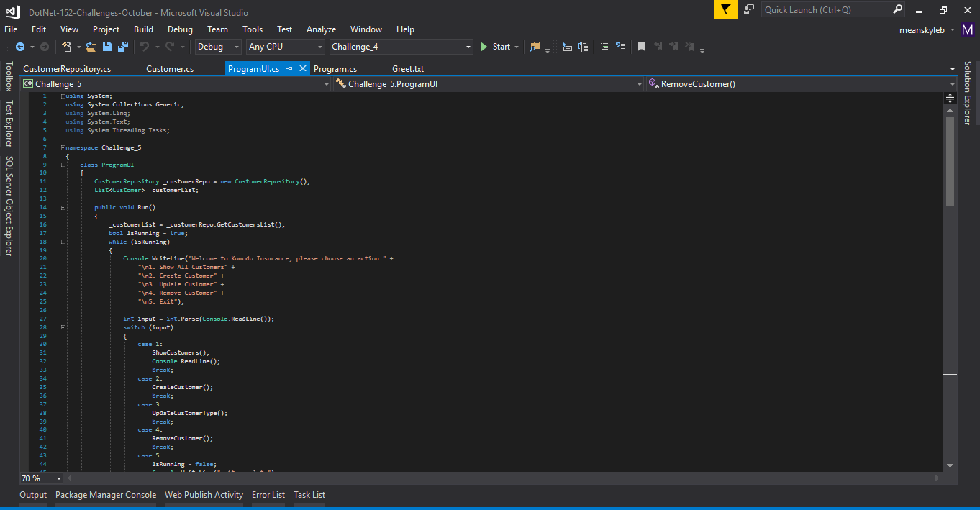This screenshot has width=980, height=510.
Task: Open the Debug configuration dropdown
Action: point(219,47)
